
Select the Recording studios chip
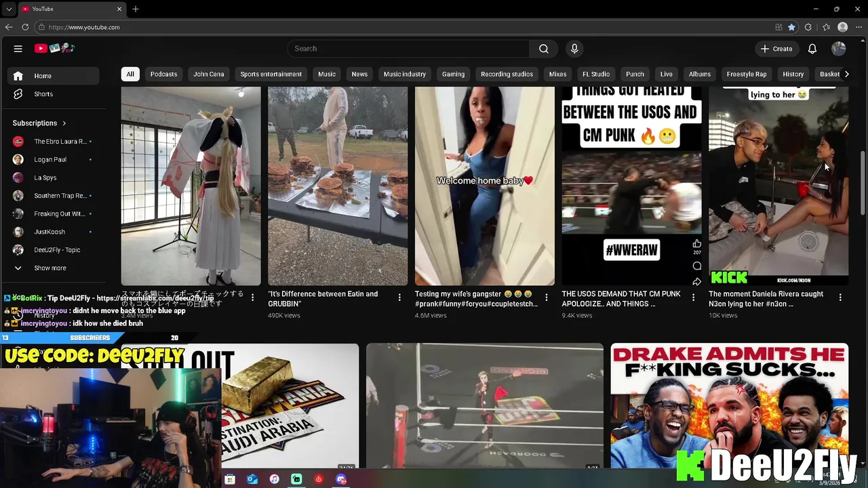(507, 74)
